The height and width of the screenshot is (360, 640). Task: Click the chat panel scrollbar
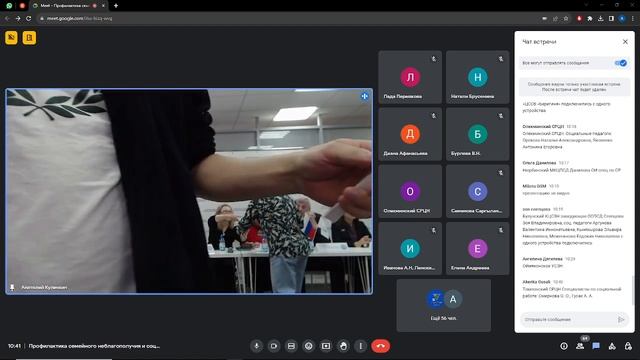(633, 290)
